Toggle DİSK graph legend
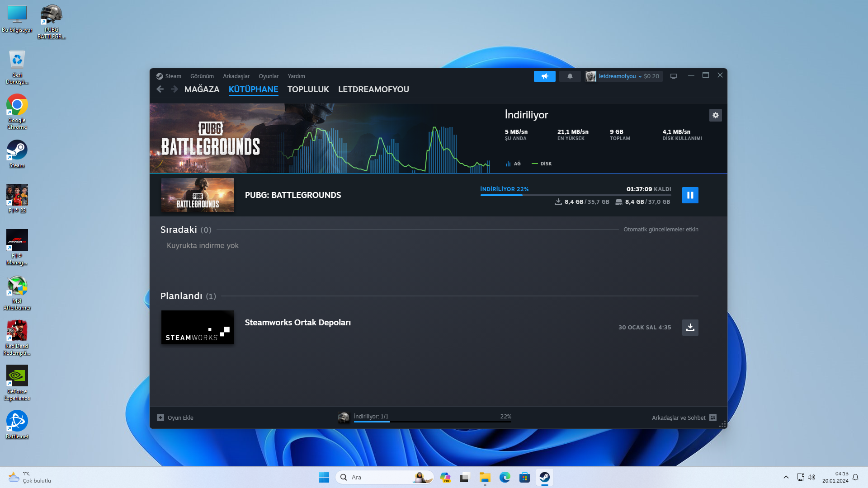 542,164
